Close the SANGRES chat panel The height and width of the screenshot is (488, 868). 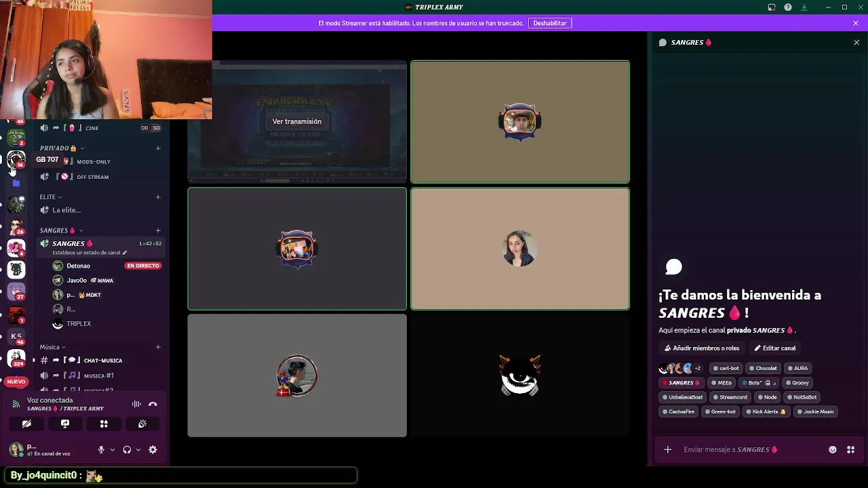(x=856, y=42)
